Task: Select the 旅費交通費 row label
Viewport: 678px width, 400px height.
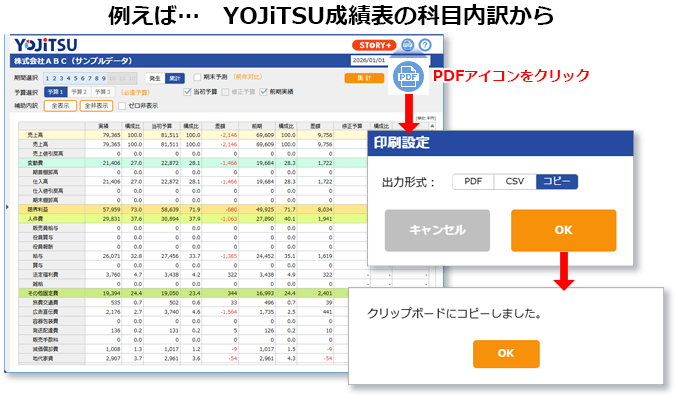Action: pos(45,303)
